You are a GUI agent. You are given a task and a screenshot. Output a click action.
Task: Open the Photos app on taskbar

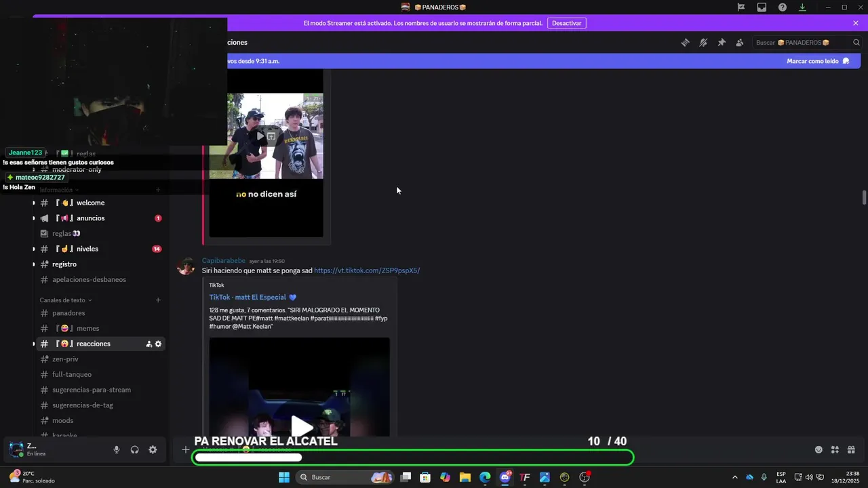(545, 477)
